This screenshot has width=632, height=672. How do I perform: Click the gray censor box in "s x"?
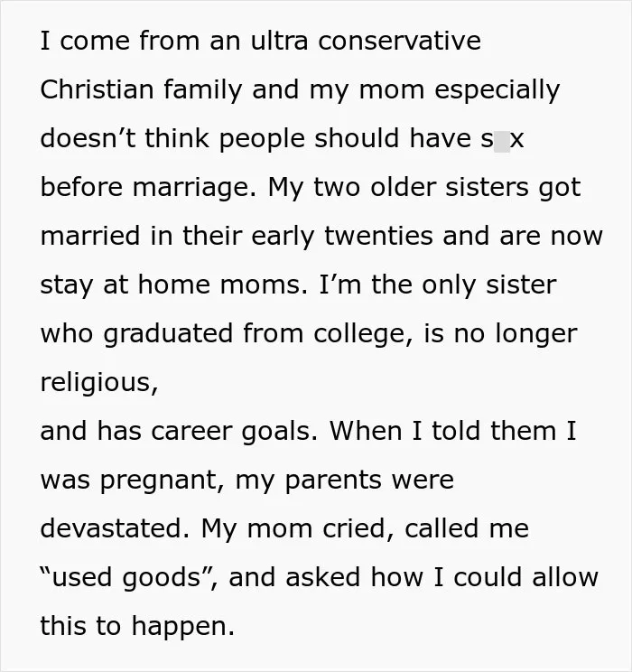[502, 142]
